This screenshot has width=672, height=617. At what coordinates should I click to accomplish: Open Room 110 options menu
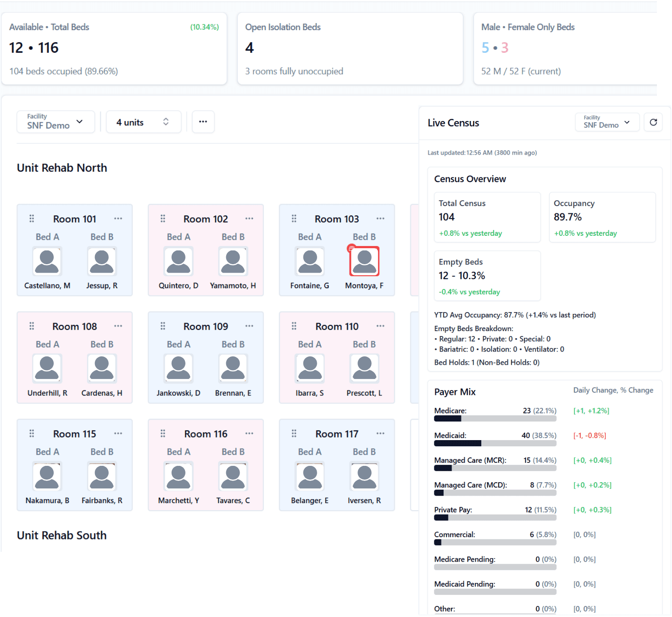point(380,326)
